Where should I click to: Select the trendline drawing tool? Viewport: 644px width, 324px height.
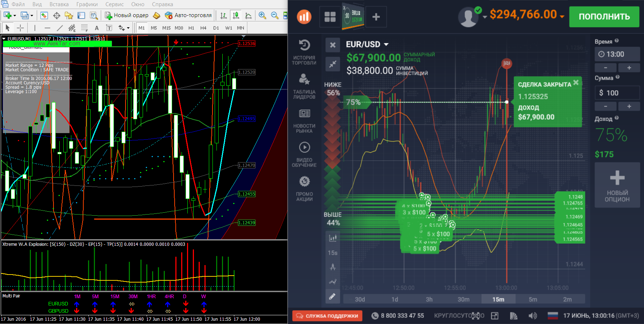(60, 28)
